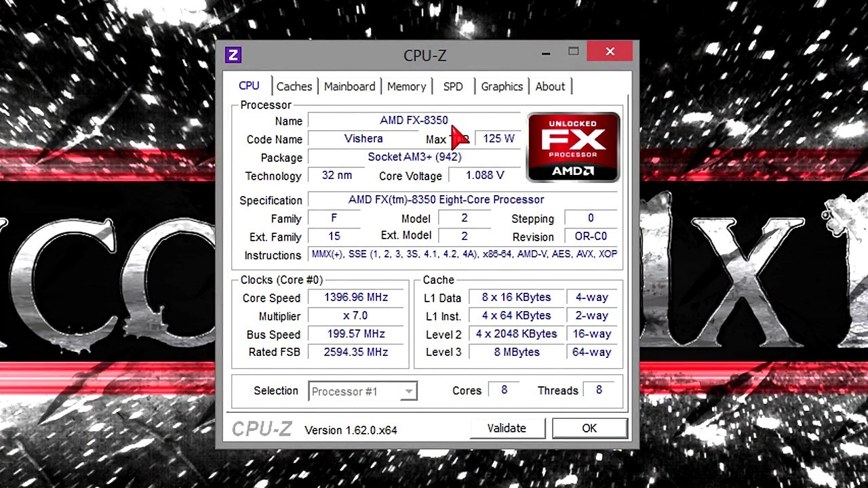Click the Max TDP value 125 W
The height and width of the screenshot is (488, 868).
[x=498, y=138]
